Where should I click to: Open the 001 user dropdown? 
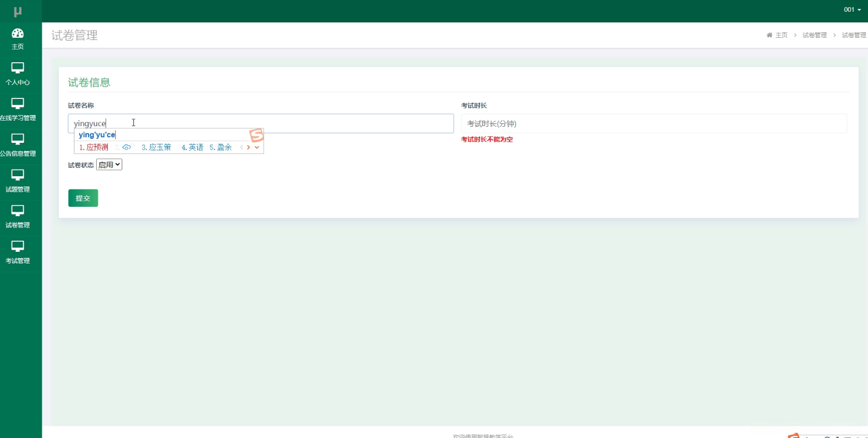pyautogui.click(x=852, y=9)
